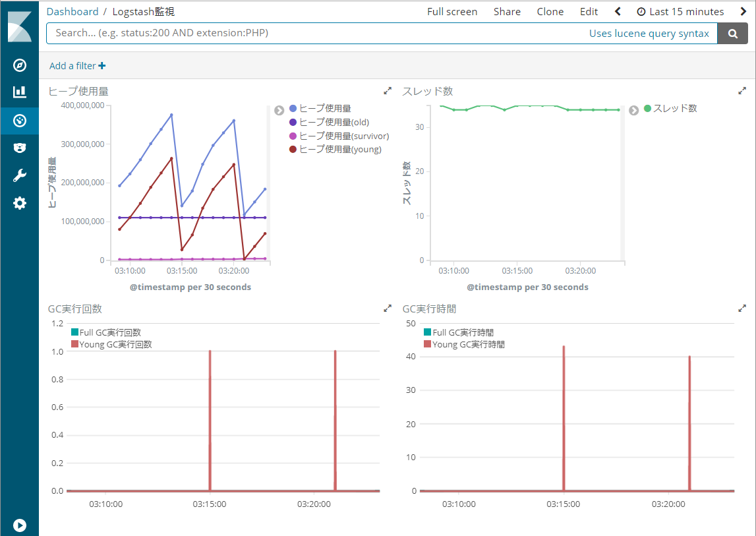Toggle ヒープ使用量(survivor) legend series
Viewport: 756px width, 536px height.
[339, 136]
